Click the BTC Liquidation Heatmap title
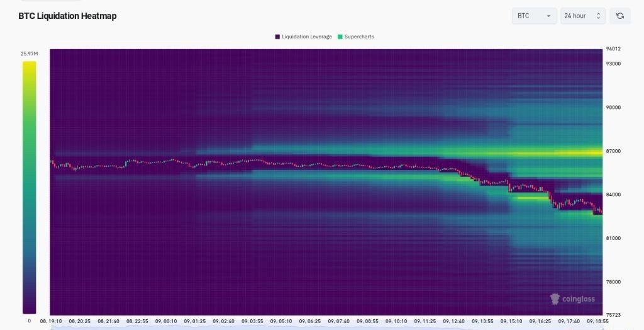Screen dimensions: 644x330 (67, 16)
